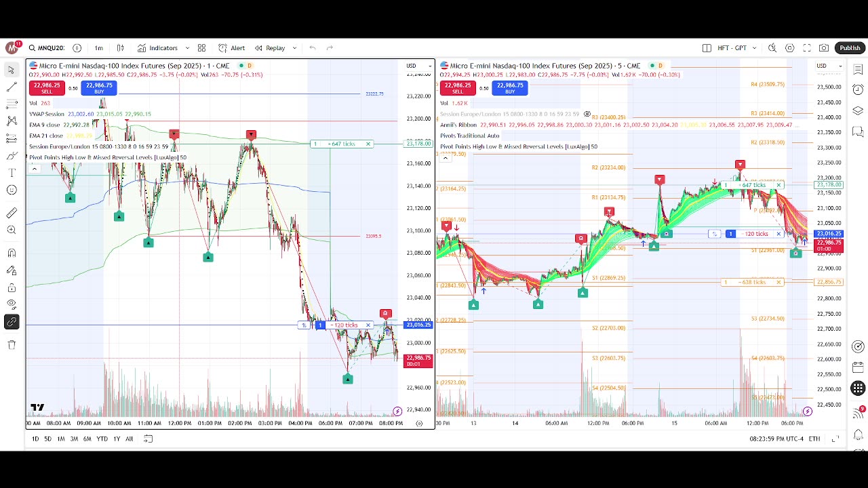Enter fullscreen mode
This screenshot has width=868, height=488.
pyautogui.click(x=807, y=48)
